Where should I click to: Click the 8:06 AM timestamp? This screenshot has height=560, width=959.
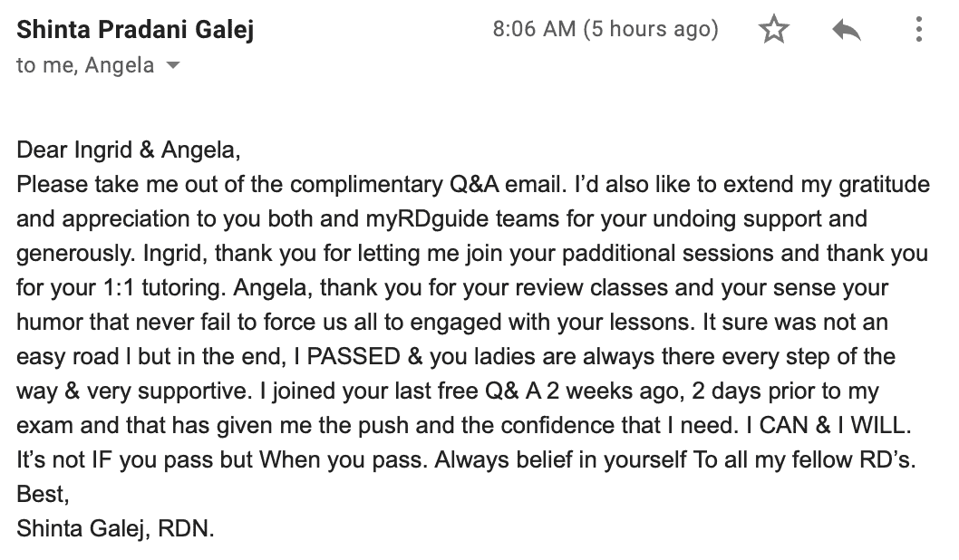534,29
